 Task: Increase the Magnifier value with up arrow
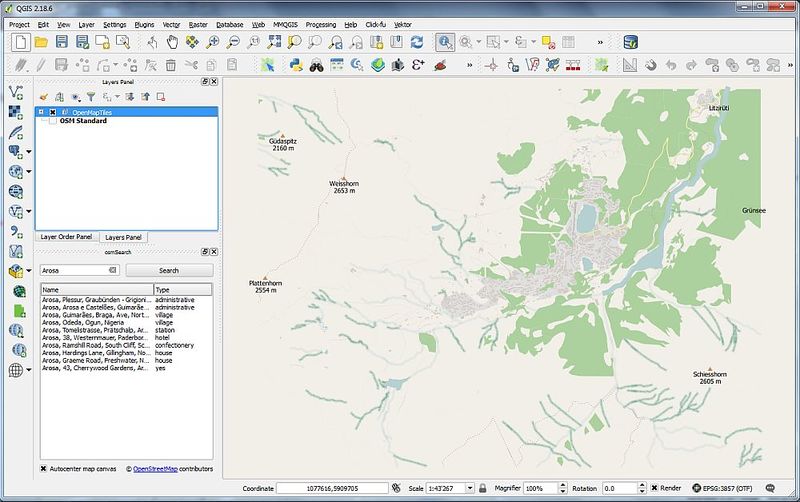click(563, 485)
